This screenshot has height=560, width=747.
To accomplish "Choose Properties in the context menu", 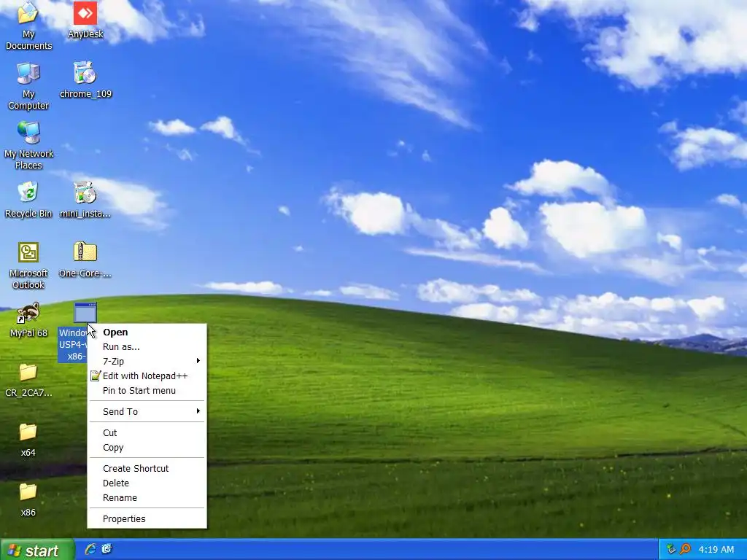I will point(147,518).
